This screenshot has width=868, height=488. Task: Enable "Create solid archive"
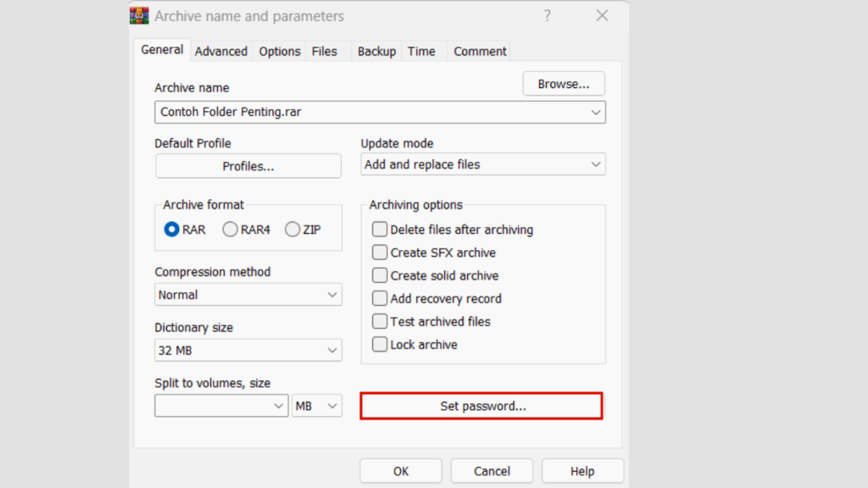click(x=380, y=275)
